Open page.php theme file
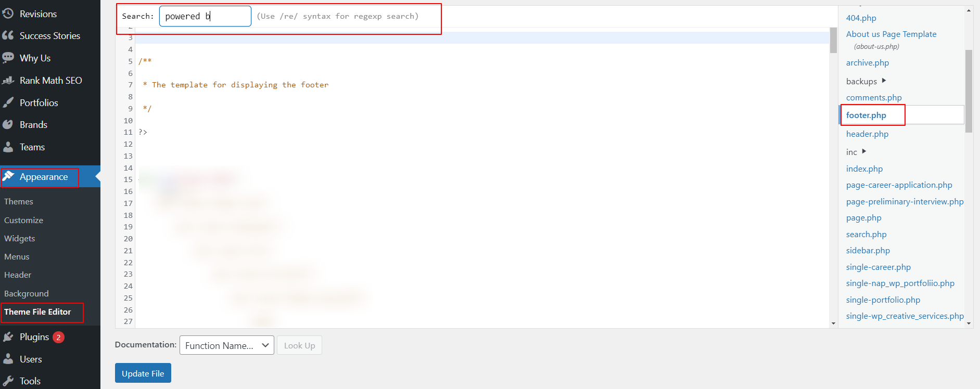Image resolution: width=980 pixels, height=389 pixels. coord(863,217)
